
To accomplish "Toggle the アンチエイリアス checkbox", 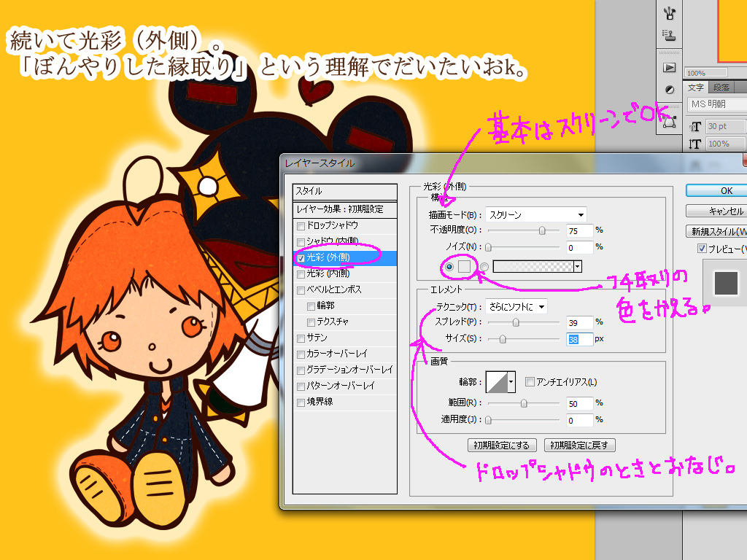I will pyautogui.click(x=530, y=381).
